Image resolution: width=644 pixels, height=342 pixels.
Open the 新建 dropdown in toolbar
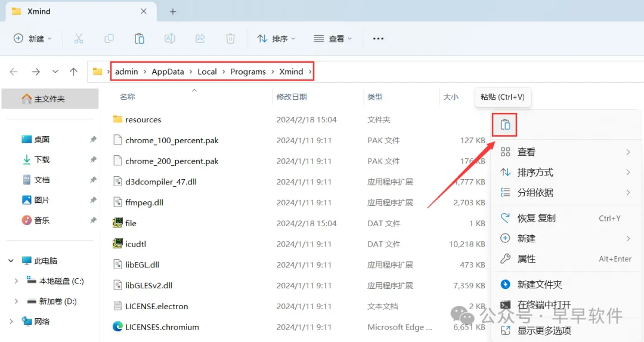point(33,39)
